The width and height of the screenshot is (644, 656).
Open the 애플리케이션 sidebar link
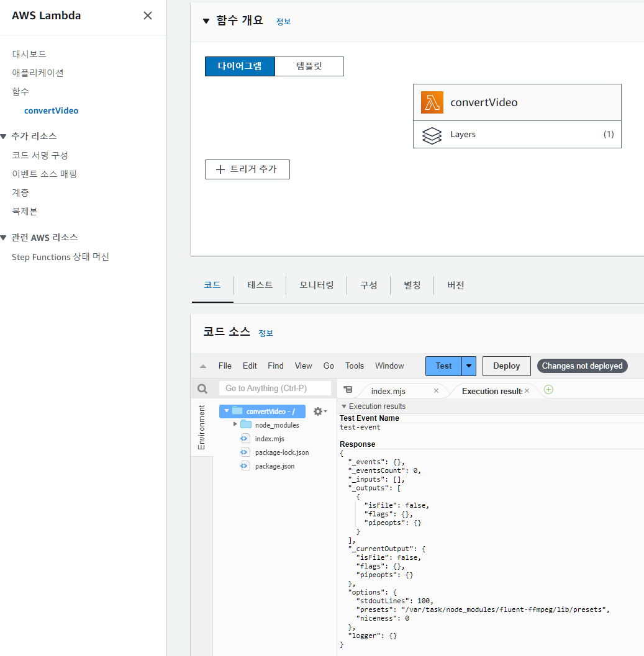coord(38,73)
